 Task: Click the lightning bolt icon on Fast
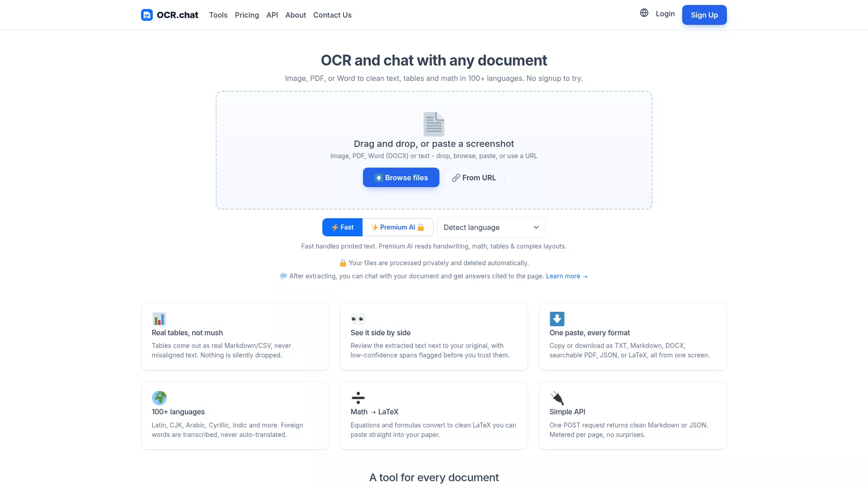point(335,227)
